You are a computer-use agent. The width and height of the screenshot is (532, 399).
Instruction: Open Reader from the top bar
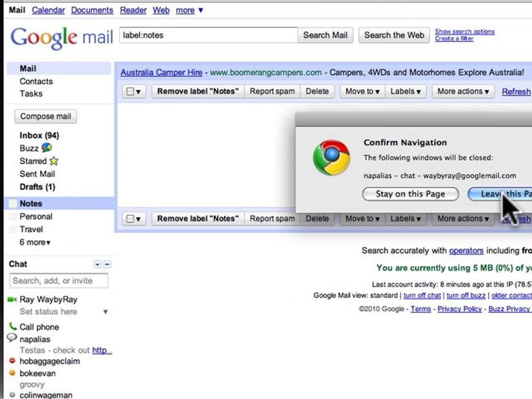point(133,10)
